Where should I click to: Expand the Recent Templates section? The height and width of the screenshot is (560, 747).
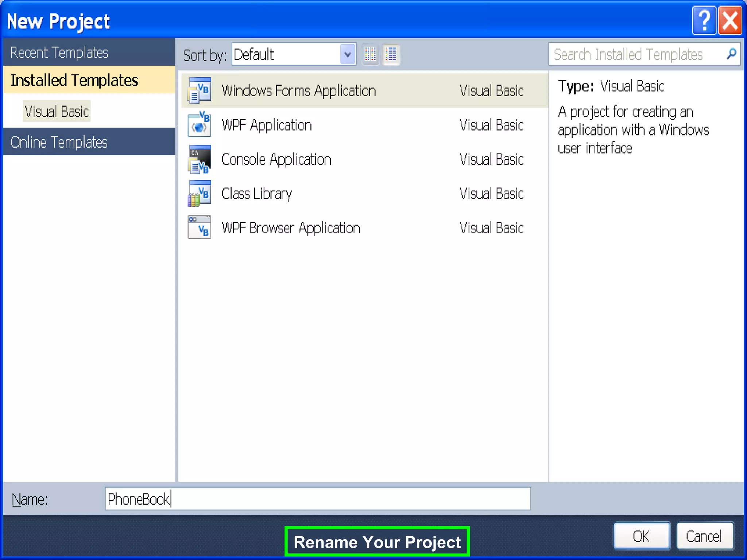59,53
